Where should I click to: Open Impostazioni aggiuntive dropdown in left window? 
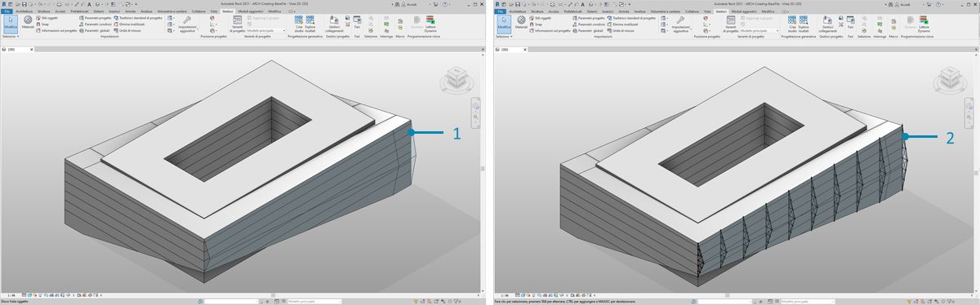pyautogui.click(x=188, y=24)
